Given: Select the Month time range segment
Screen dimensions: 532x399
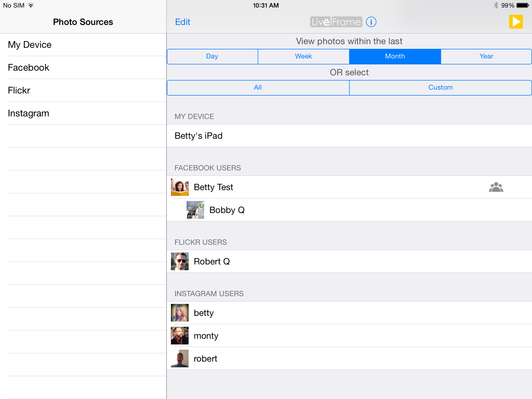Looking at the screenshot, I should coord(395,56).
